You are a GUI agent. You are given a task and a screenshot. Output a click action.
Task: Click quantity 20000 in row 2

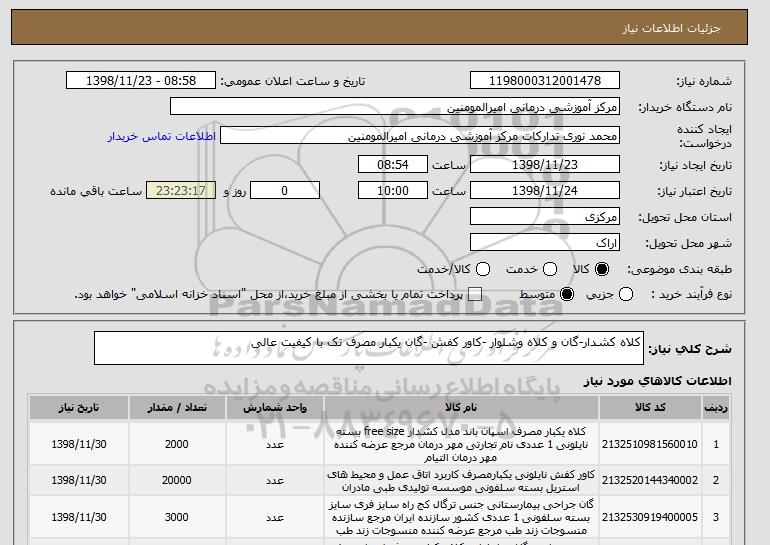[x=177, y=480]
